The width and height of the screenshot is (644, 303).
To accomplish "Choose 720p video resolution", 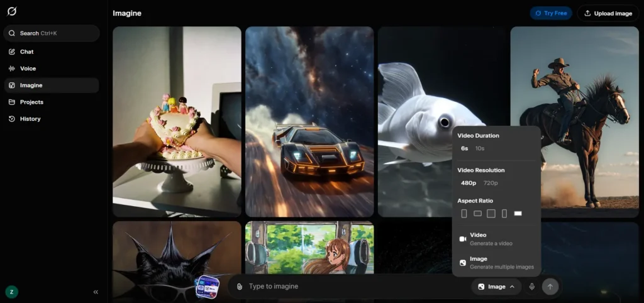I will [490, 183].
